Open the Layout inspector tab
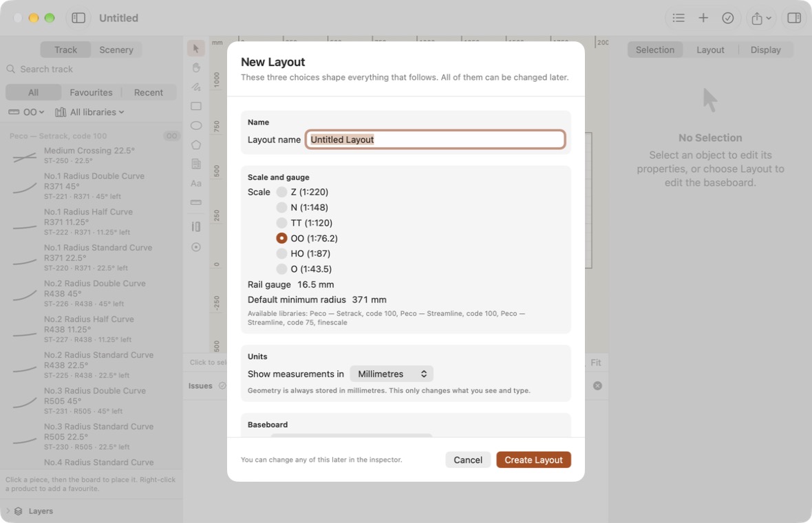The height and width of the screenshot is (523, 812). (x=710, y=50)
